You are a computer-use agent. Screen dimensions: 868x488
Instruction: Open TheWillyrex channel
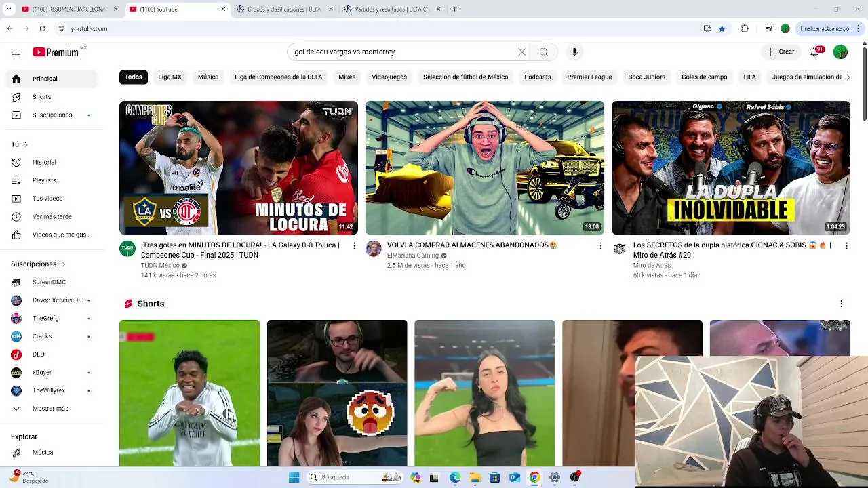click(53, 390)
